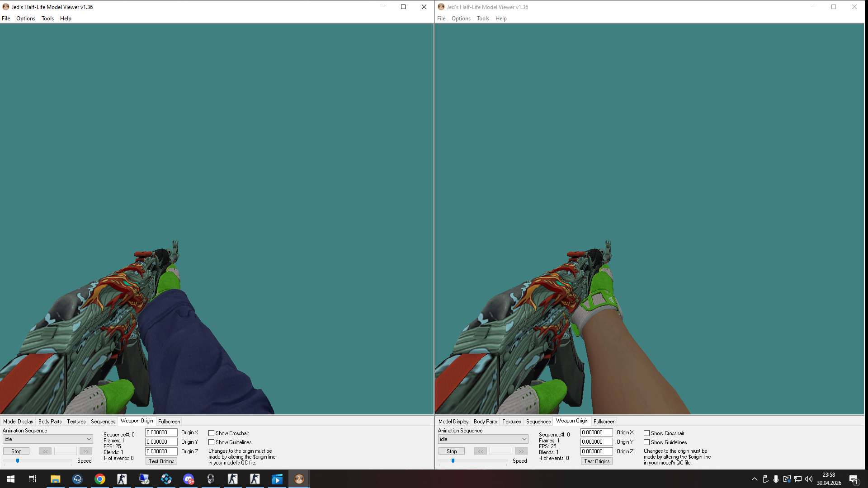The width and height of the screenshot is (868, 488).
Task: Open the TeamSpeak headset icon on taskbar
Action: coord(77,479)
